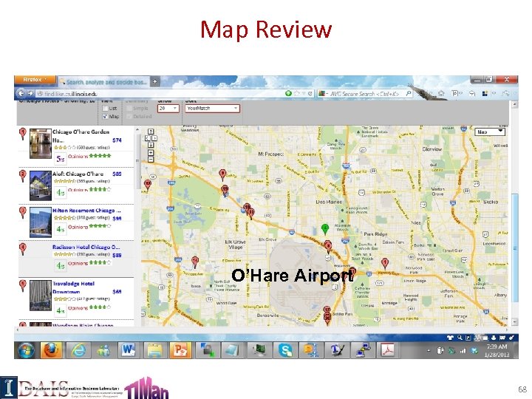
Task: Pan the map down with arrow control
Action: 151,145
